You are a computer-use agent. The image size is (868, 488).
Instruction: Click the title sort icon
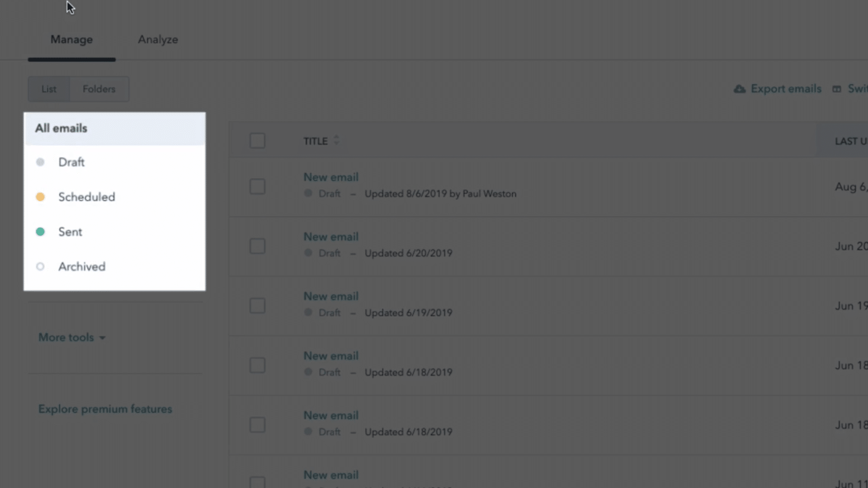(x=337, y=141)
